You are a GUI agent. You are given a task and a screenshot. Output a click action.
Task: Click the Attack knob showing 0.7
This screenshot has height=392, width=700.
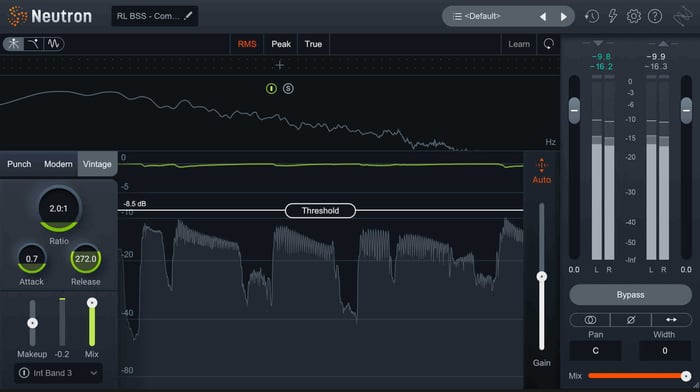tap(32, 259)
